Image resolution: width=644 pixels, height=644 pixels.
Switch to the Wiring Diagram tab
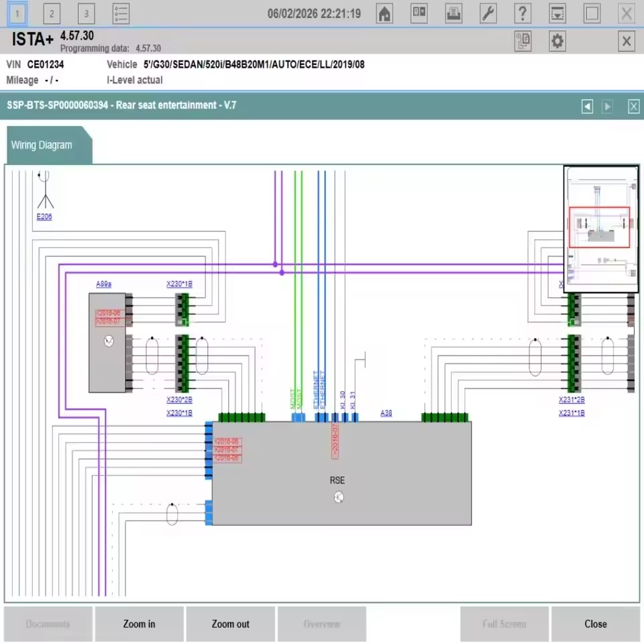(x=49, y=145)
